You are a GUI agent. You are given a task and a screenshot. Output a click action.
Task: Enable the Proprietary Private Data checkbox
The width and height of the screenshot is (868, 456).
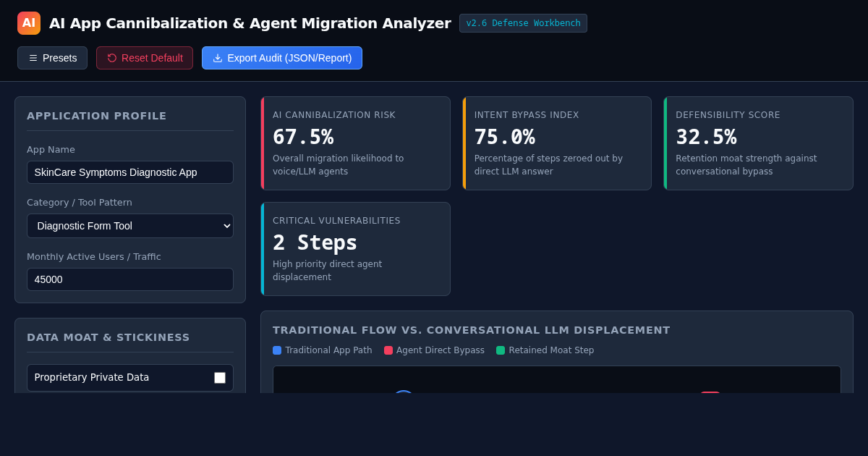point(220,378)
